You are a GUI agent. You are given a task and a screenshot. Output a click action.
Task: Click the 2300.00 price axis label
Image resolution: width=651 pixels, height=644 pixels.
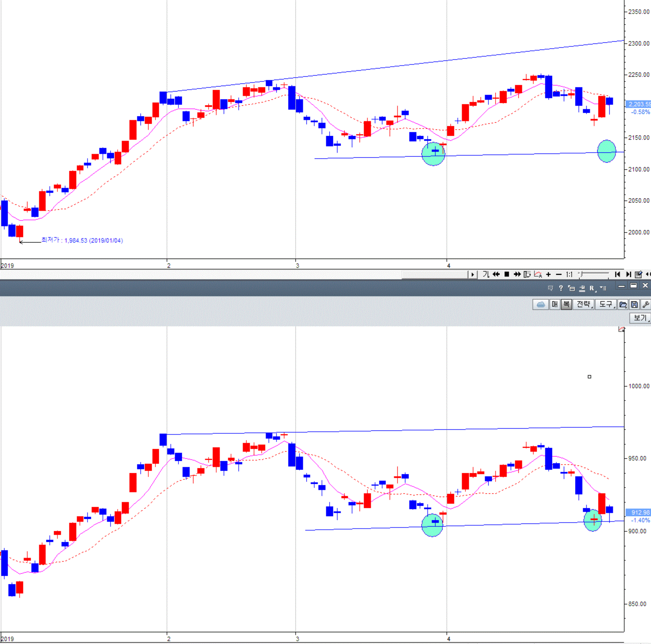[x=639, y=43]
